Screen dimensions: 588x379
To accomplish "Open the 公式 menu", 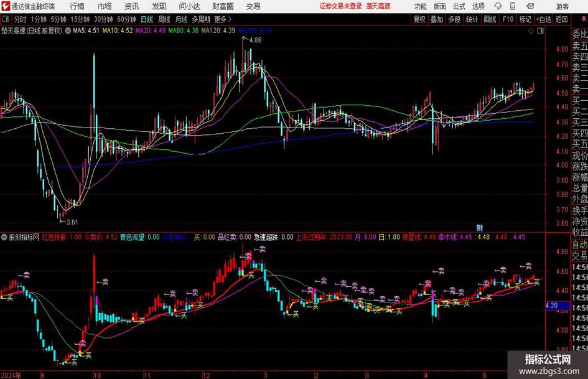I will tap(459, 6).
